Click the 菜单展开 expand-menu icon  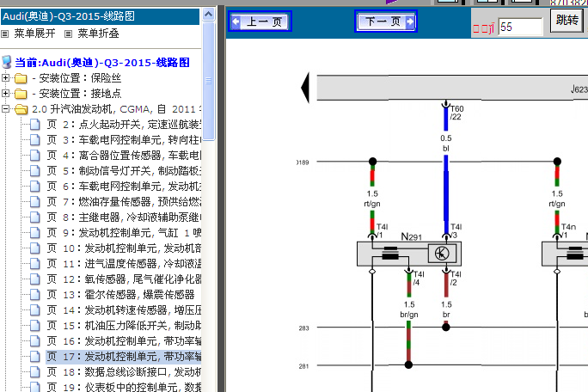pyautogui.click(x=5, y=34)
